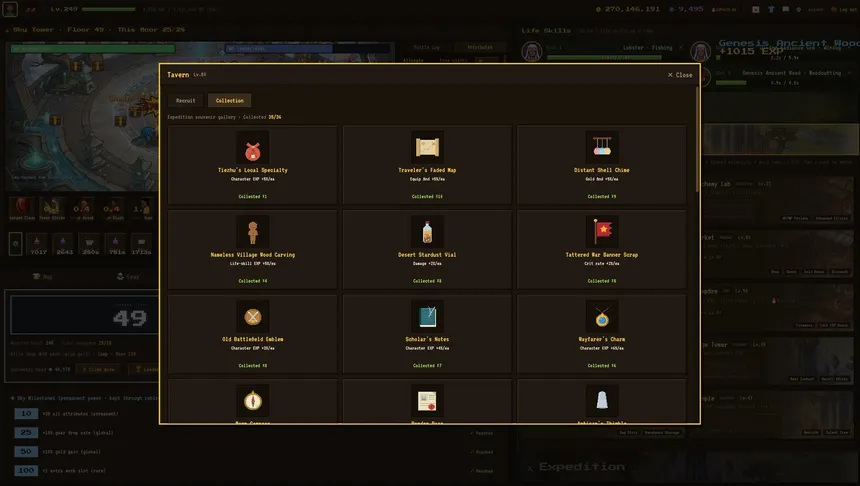
Task: Click the Life Skills heading
Action: point(546,31)
